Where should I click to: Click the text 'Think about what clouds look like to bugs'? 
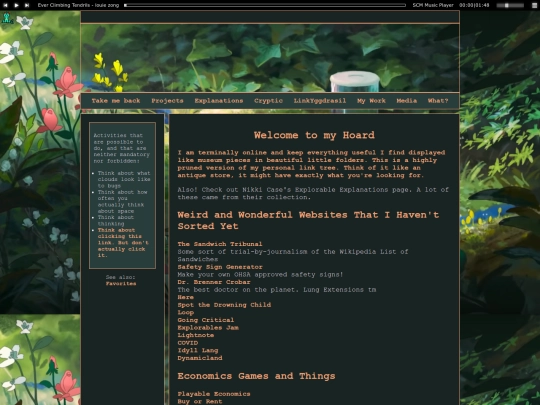(124, 179)
